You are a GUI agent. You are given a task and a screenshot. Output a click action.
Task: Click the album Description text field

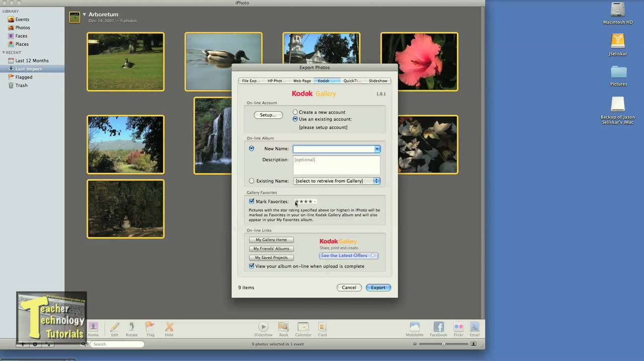(337, 165)
